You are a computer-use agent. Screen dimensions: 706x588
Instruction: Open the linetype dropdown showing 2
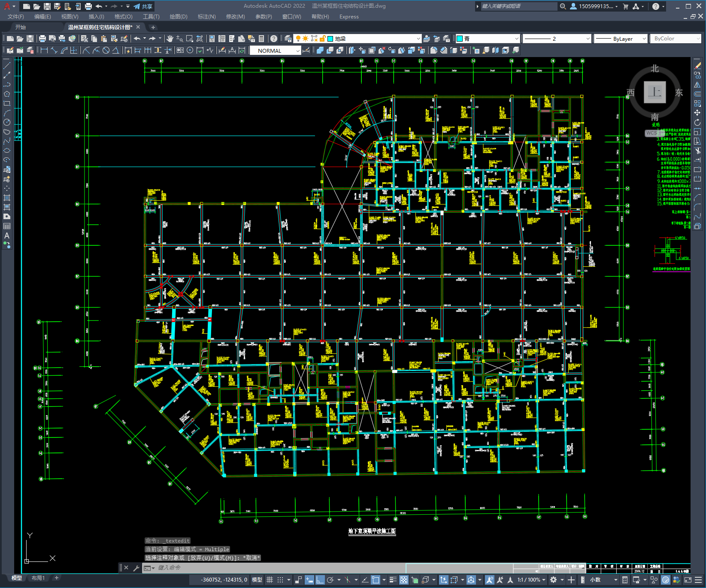[x=557, y=39]
